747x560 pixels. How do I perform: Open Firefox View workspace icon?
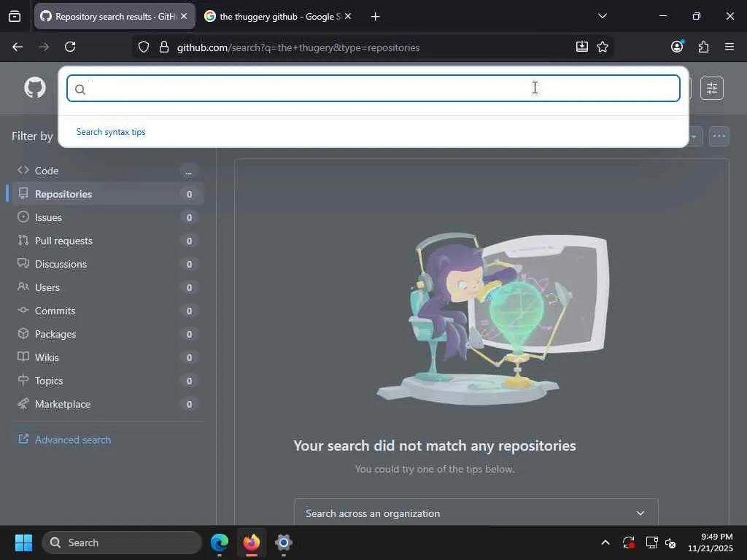click(x=15, y=17)
